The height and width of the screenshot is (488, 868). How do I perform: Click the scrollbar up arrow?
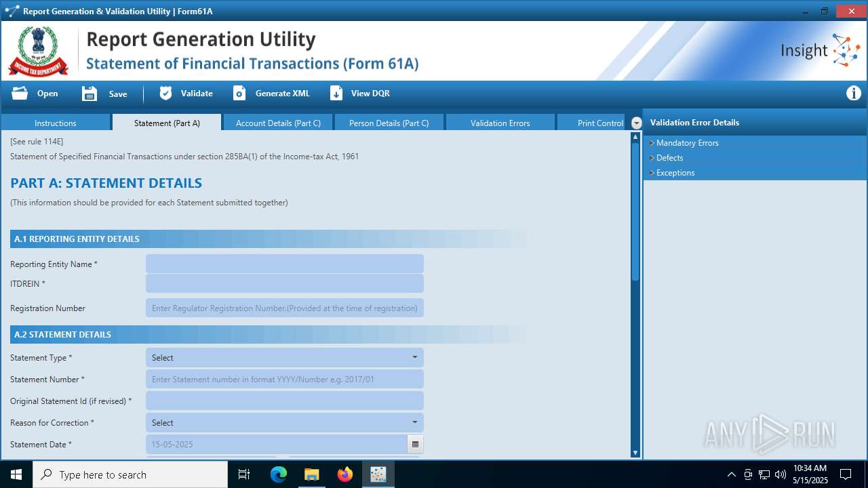(x=635, y=137)
